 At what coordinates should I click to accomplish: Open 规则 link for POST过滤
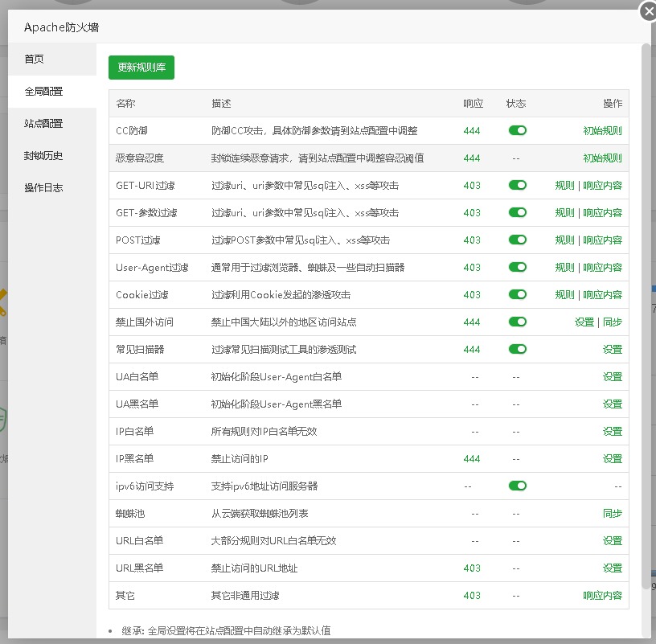pyautogui.click(x=565, y=240)
